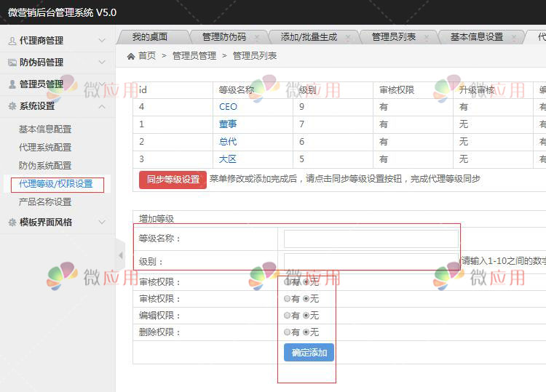The width and height of the screenshot is (546, 392).
Task: Click the 审核权限 column header
Action: click(397, 90)
